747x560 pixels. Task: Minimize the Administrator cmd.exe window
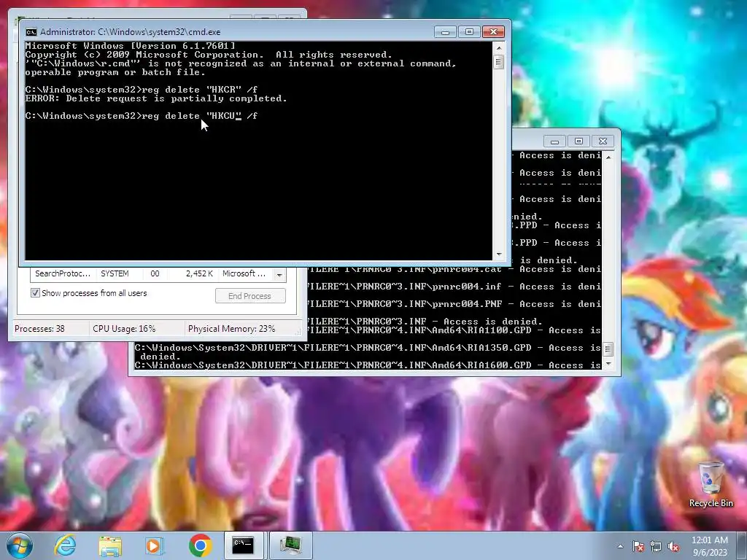(x=445, y=32)
